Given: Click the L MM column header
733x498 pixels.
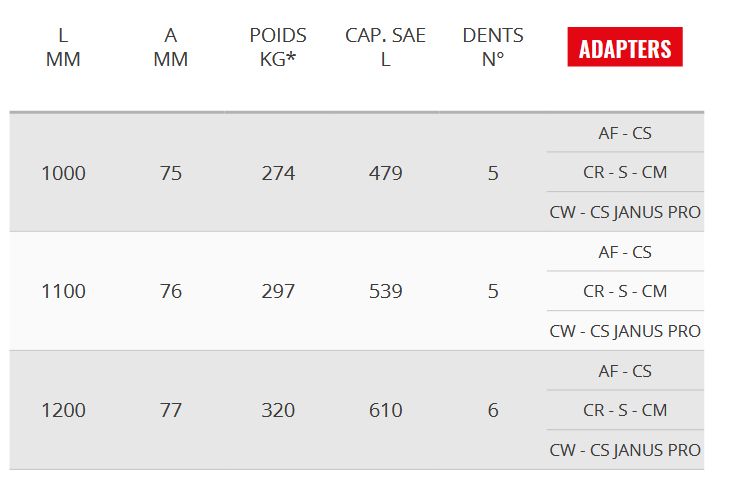Looking at the screenshot, I should tap(63, 47).
